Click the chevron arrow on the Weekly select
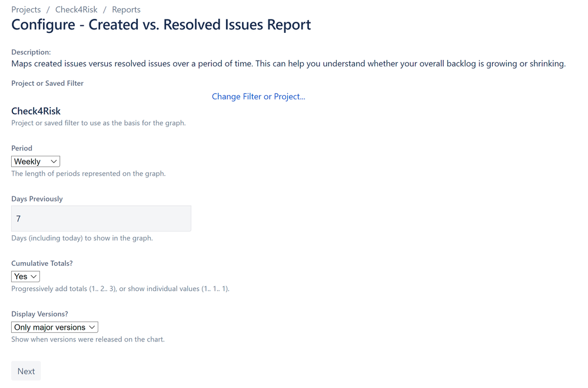Image resolution: width=588 pixels, height=388 pixels. (54, 162)
